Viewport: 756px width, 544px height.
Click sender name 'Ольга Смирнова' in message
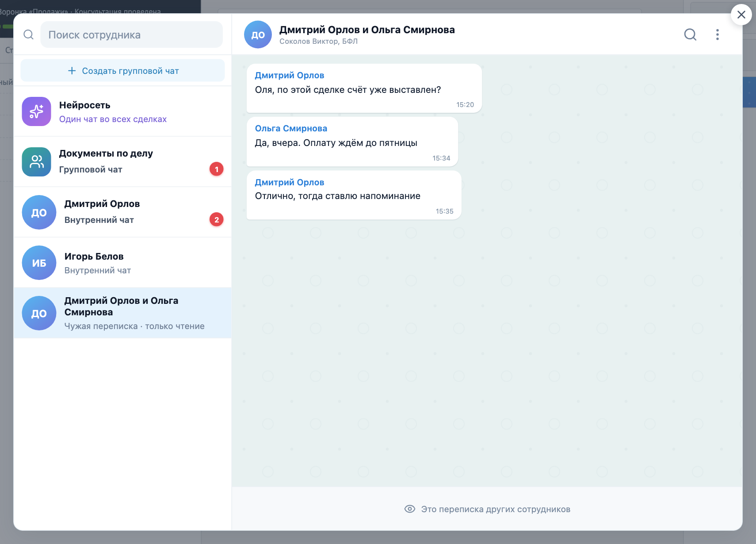click(291, 128)
